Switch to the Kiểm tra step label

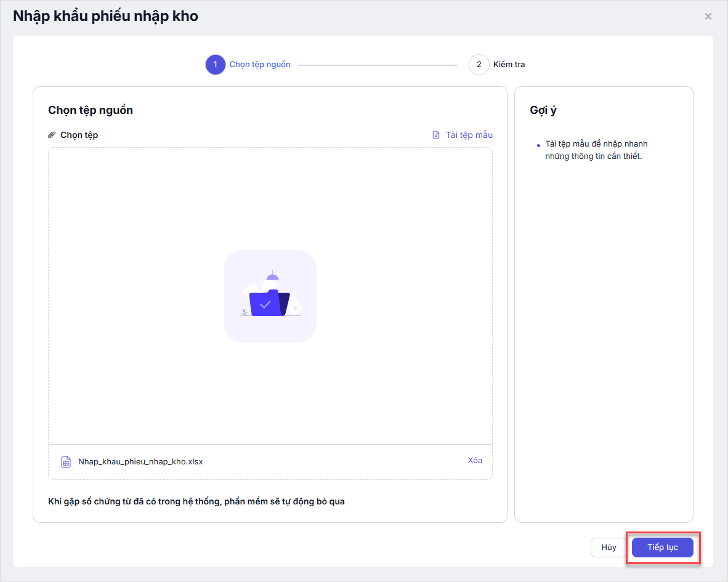[509, 65]
